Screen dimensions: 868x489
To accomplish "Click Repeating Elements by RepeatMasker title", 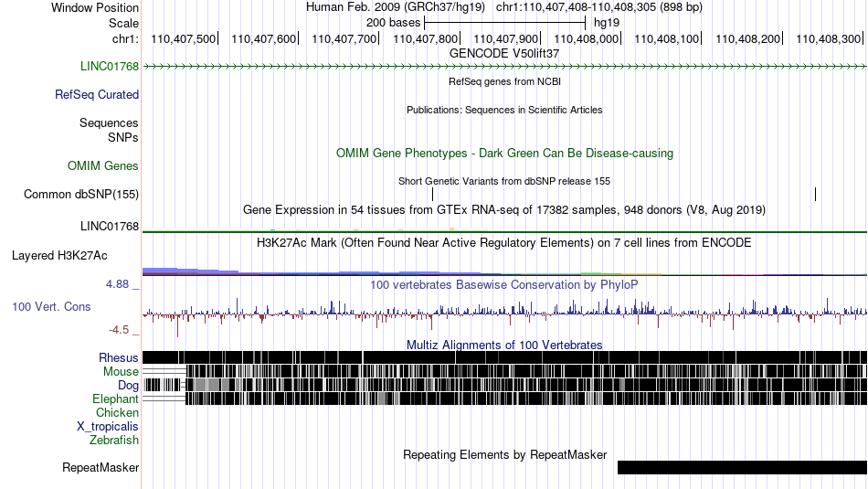I will 504,455.
